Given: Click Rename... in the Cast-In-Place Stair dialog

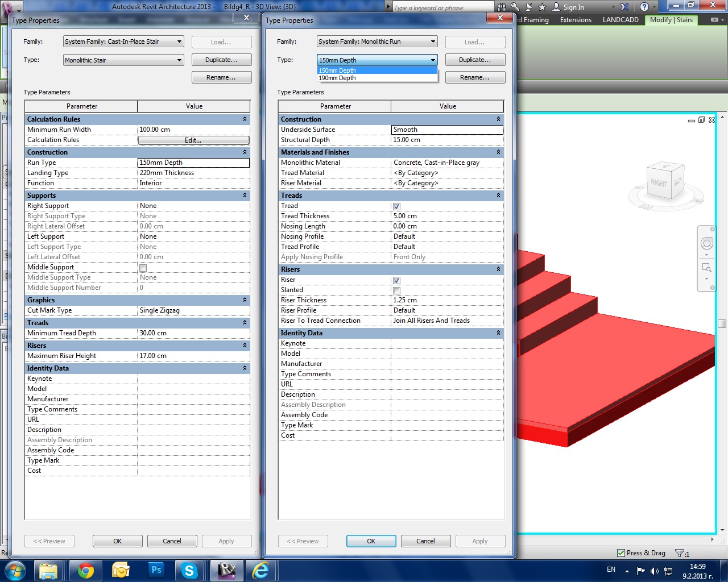Looking at the screenshot, I should (x=221, y=77).
